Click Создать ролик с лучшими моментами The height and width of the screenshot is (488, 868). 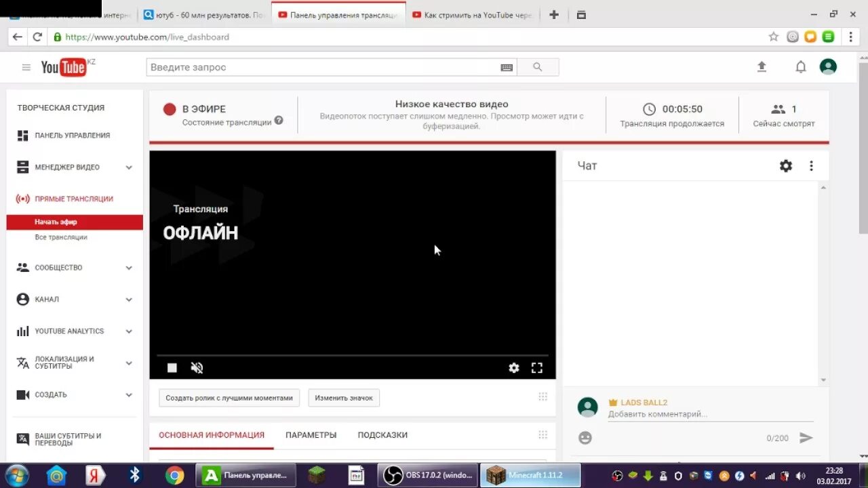point(229,398)
